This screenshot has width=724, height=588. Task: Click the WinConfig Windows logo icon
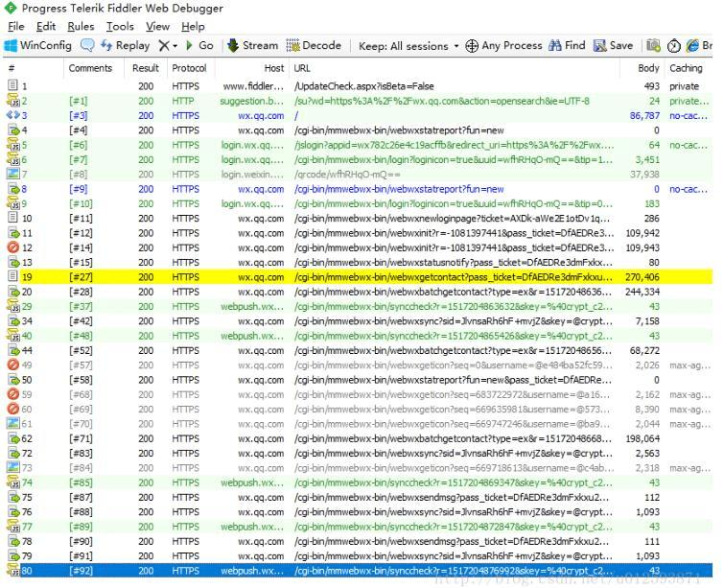pyautogui.click(x=11, y=46)
